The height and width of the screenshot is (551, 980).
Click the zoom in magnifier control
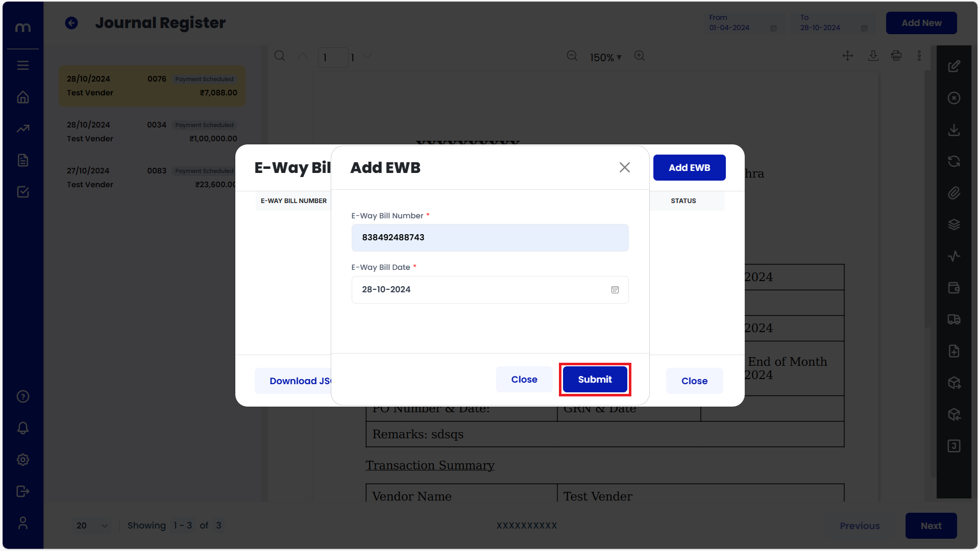(x=639, y=56)
